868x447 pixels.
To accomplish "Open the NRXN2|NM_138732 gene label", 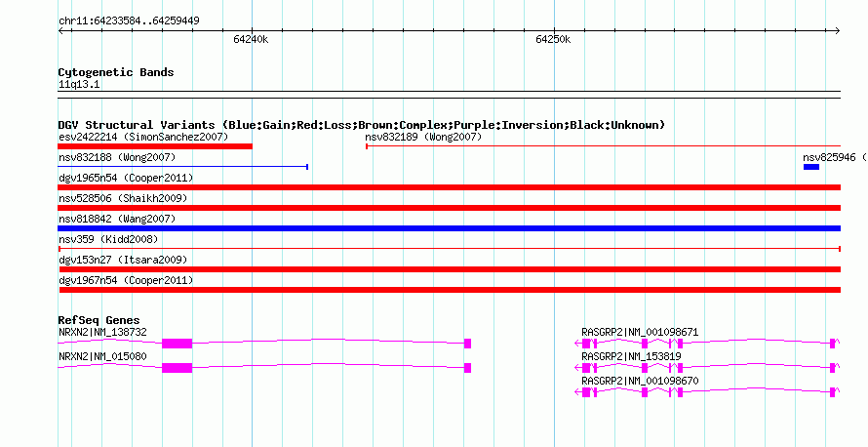I will pyautogui.click(x=103, y=333).
